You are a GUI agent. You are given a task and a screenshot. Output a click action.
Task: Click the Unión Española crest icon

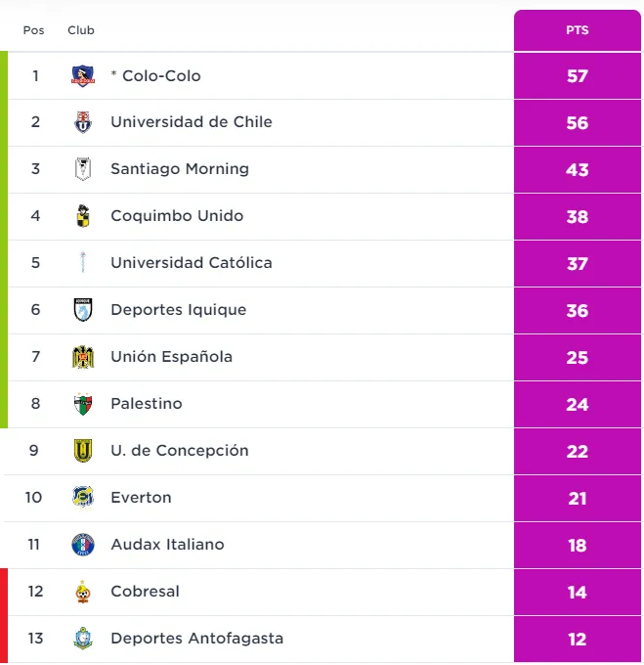click(83, 357)
